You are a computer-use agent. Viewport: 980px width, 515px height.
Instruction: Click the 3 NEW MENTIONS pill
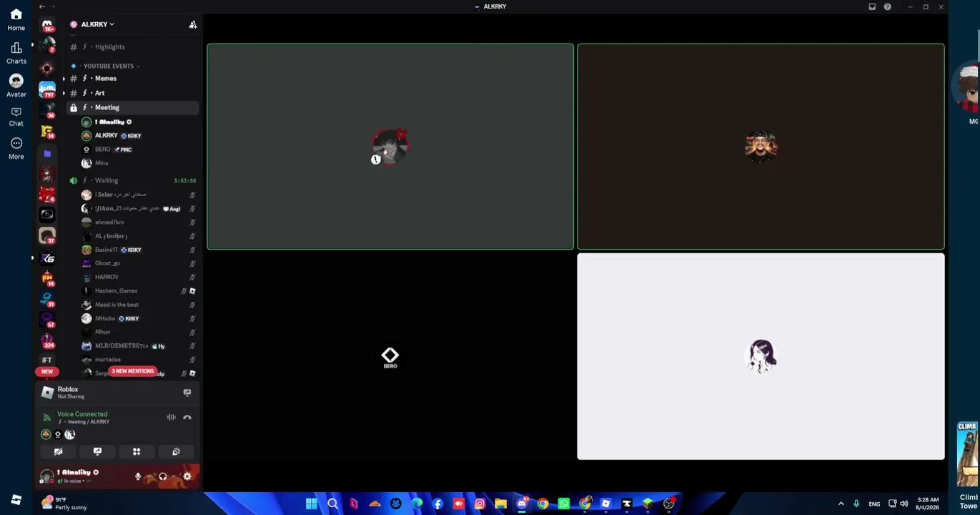click(x=132, y=371)
